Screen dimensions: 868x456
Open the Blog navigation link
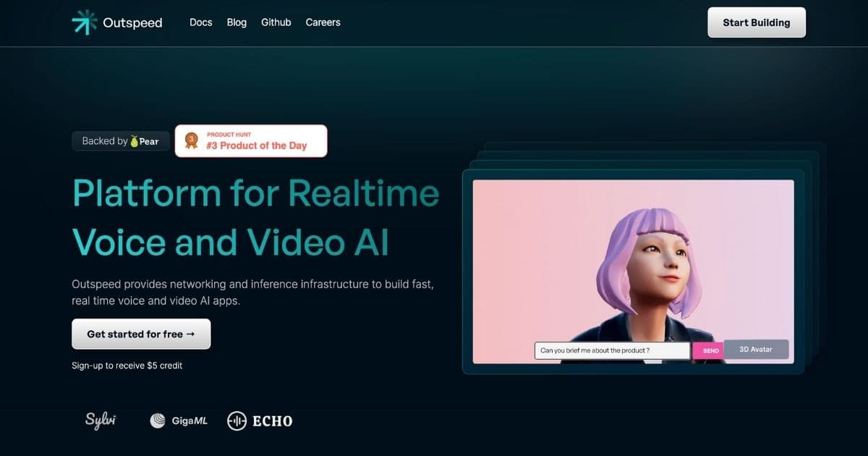tap(237, 22)
